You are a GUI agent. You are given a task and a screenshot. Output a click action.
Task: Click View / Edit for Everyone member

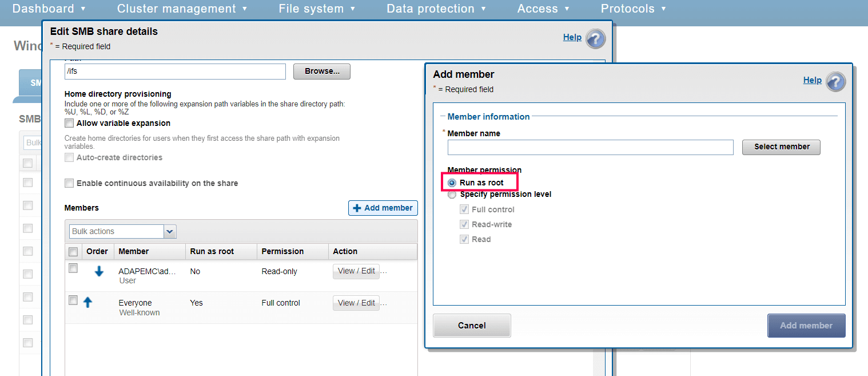click(356, 303)
